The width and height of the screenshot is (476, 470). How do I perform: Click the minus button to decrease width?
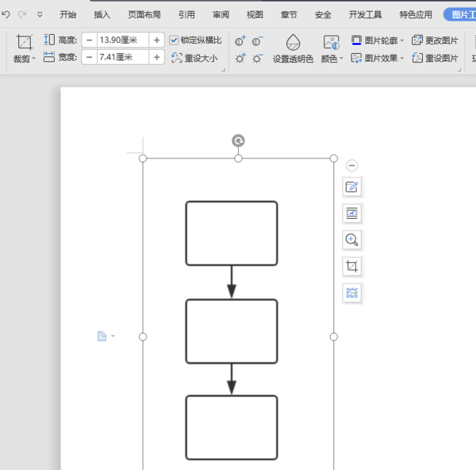click(88, 57)
